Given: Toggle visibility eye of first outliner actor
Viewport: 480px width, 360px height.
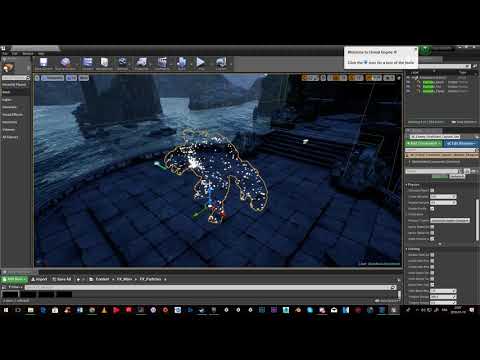Looking at the screenshot, I should click(409, 82).
